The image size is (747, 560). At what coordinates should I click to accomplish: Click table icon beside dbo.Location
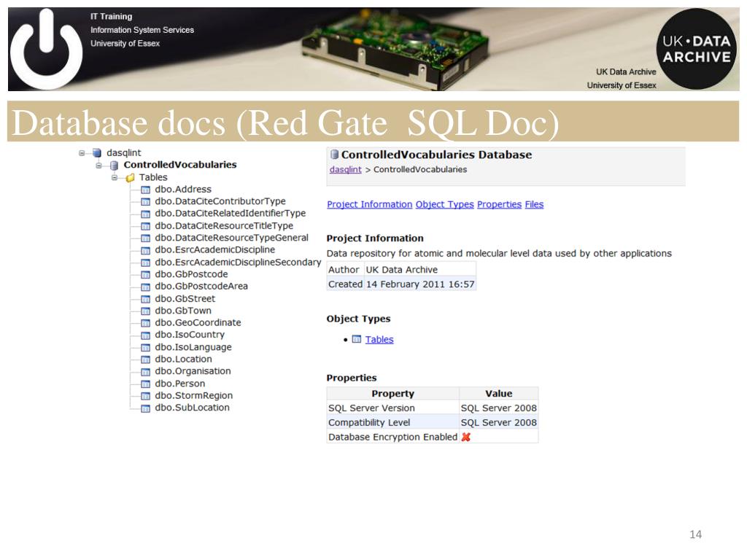click(146, 359)
